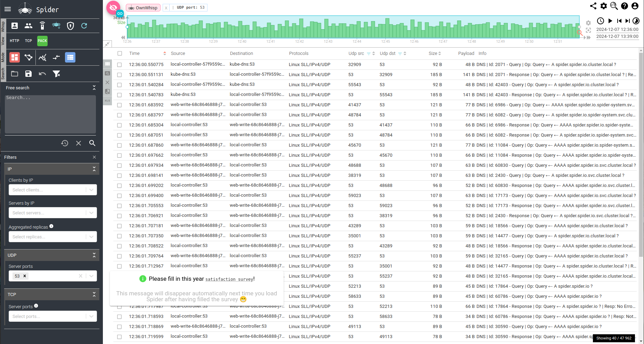The image size is (644, 344).
Task: Check the row at 12:36:00.551131
Action: click(x=120, y=75)
